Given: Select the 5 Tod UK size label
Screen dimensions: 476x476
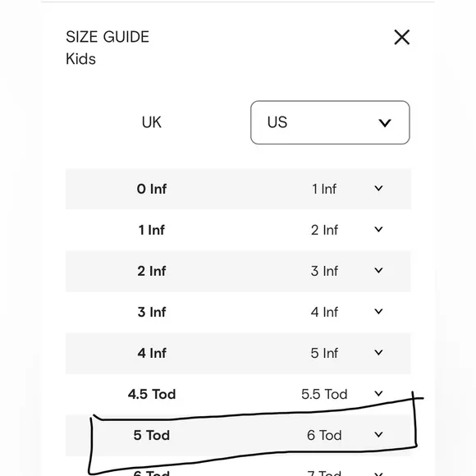Looking at the screenshot, I should tap(152, 435).
